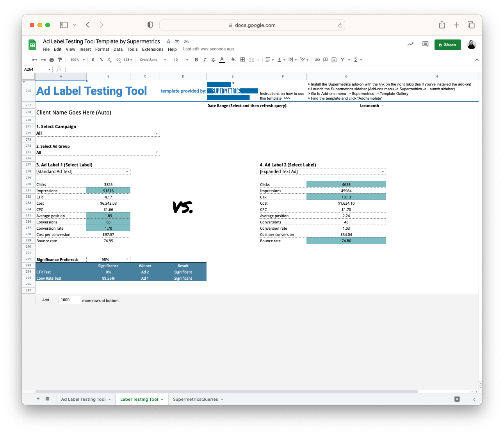
Task: Toggle italic formatting
Action: [205, 60]
